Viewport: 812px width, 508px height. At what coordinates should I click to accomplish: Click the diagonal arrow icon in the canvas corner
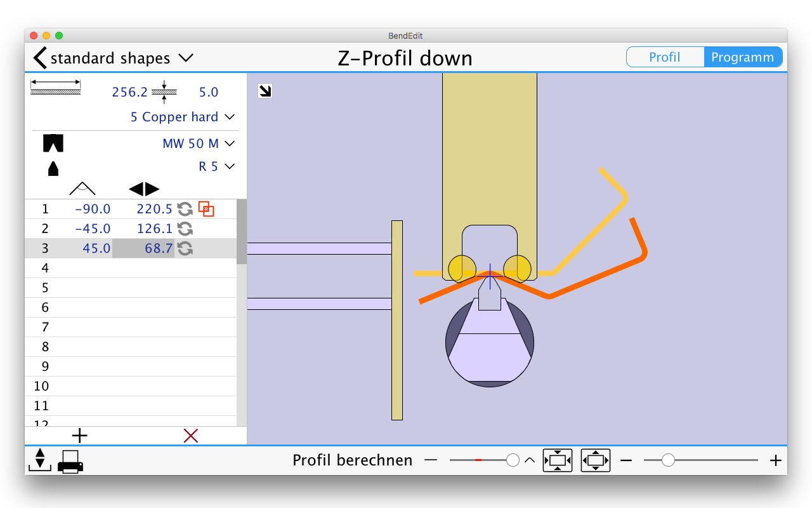point(265,91)
